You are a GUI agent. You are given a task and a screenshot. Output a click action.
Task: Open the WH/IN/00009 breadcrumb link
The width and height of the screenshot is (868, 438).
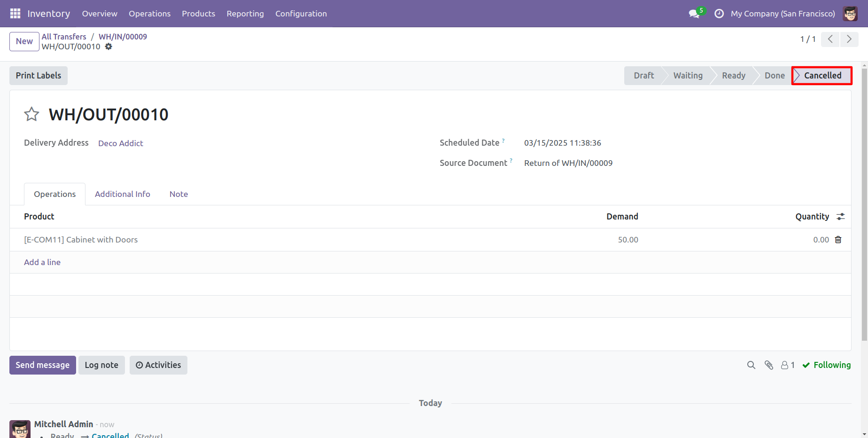pyautogui.click(x=123, y=37)
